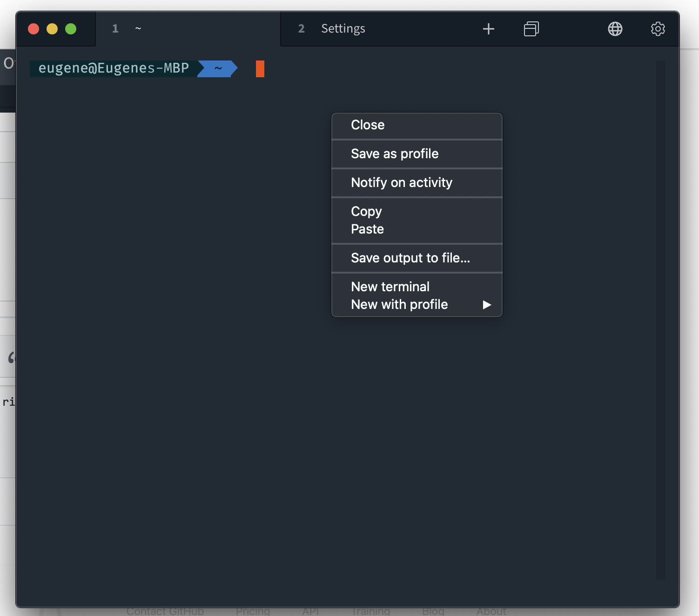The width and height of the screenshot is (699, 616).
Task: Click the green zoom window button
Action: [71, 29]
